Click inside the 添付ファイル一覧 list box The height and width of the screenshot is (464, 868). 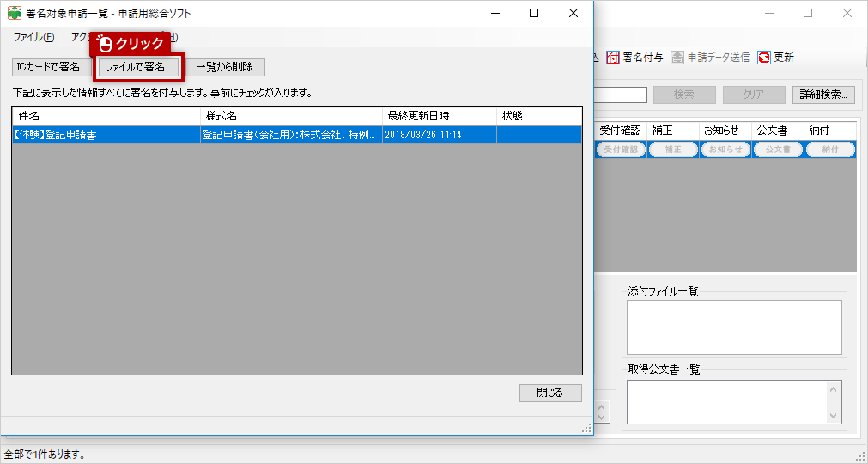coord(734,327)
